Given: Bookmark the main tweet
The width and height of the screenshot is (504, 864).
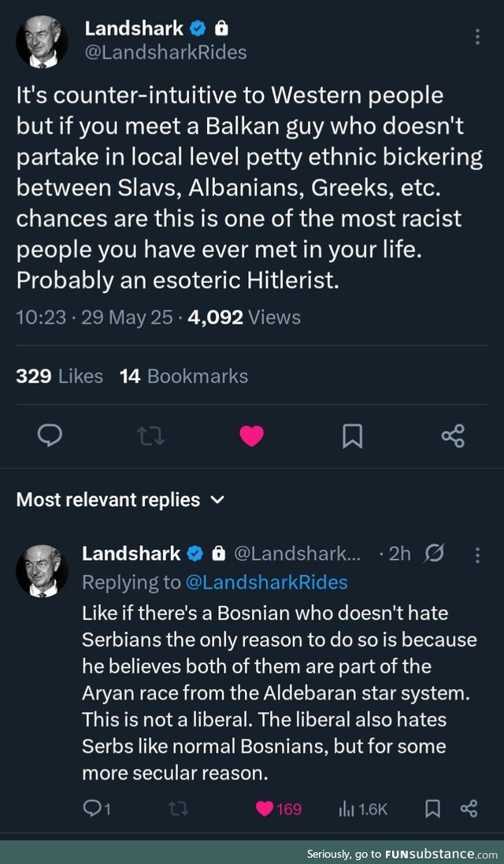Looking at the screenshot, I should tap(352, 436).
